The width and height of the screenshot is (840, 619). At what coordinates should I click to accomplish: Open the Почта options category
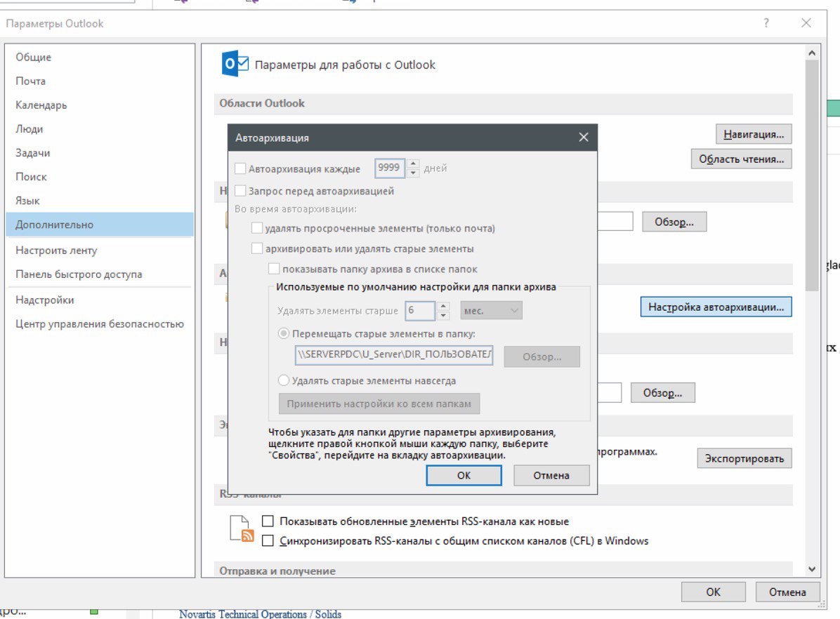tap(100, 81)
